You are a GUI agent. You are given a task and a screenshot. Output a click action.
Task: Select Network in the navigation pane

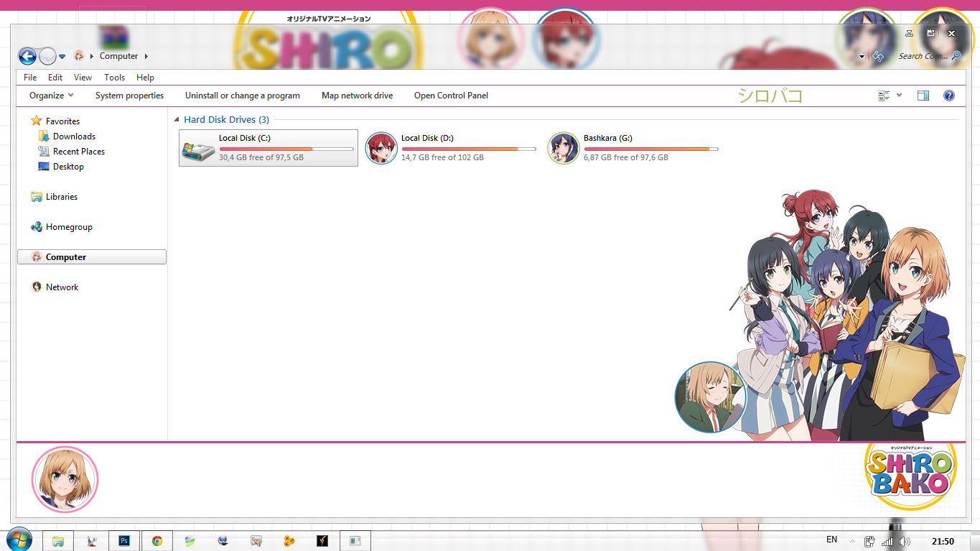pyautogui.click(x=62, y=287)
